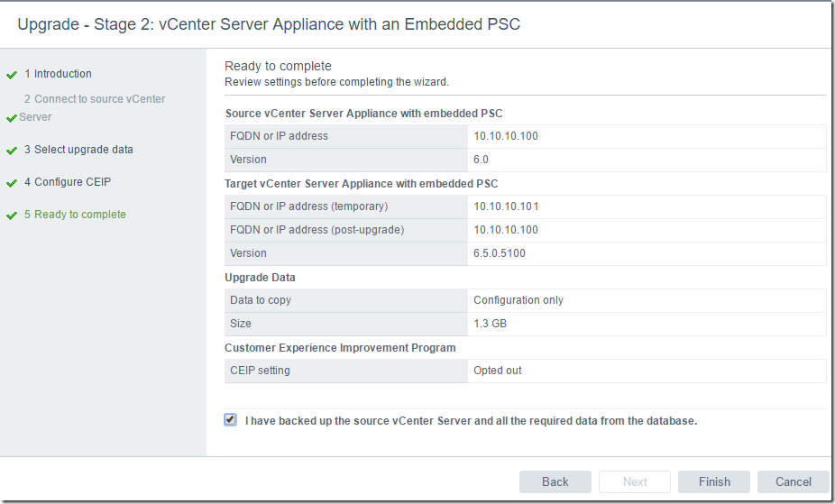
Task: Go Back to the previous wizard page
Action: [x=555, y=481]
